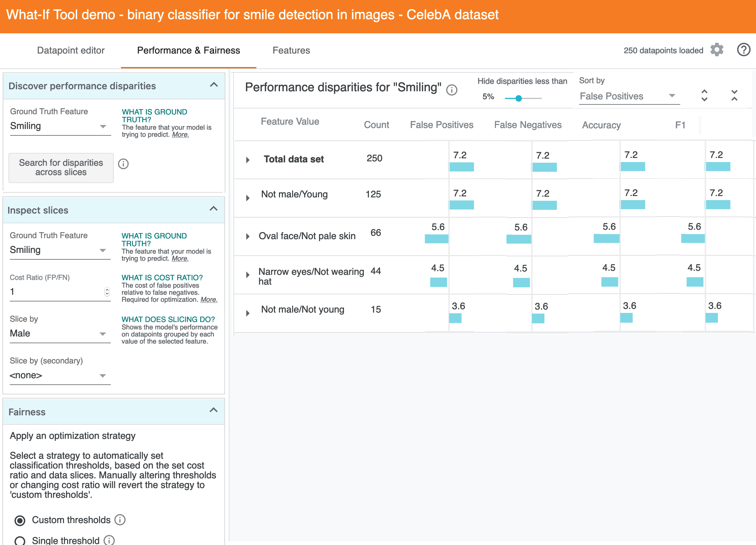Viewport: 756px width, 545px height.
Task: Adjust the Hide disparities less than slider
Action: [519, 98]
